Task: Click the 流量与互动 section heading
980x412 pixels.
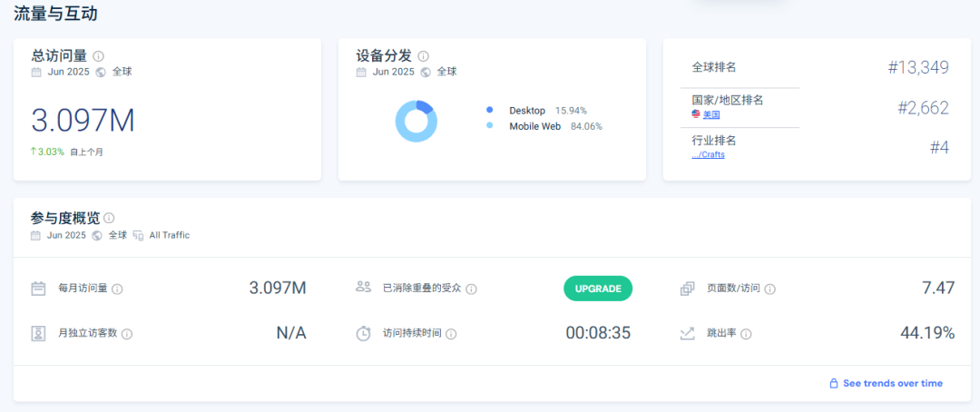Action: click(55, 14)
